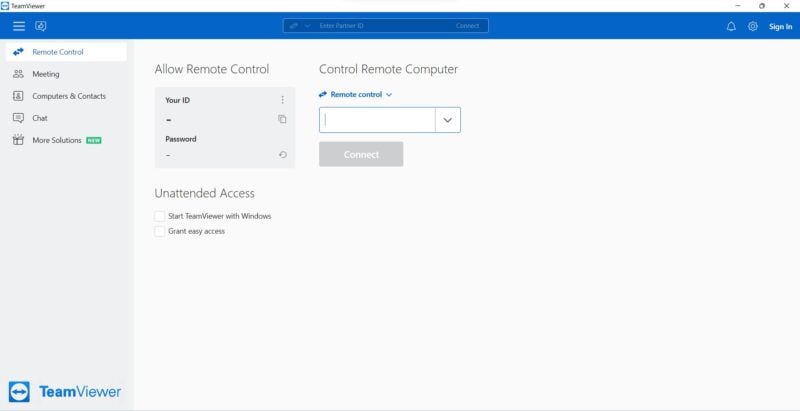
Task: Click the TeamViewer logo at bottom left
Action: [x=65, y=392]
